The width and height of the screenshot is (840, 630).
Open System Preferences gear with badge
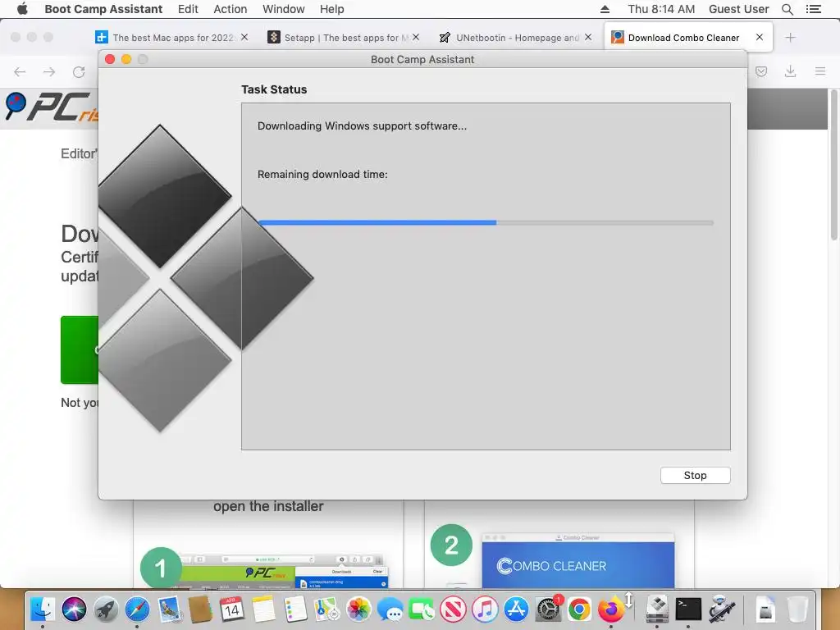548,609
